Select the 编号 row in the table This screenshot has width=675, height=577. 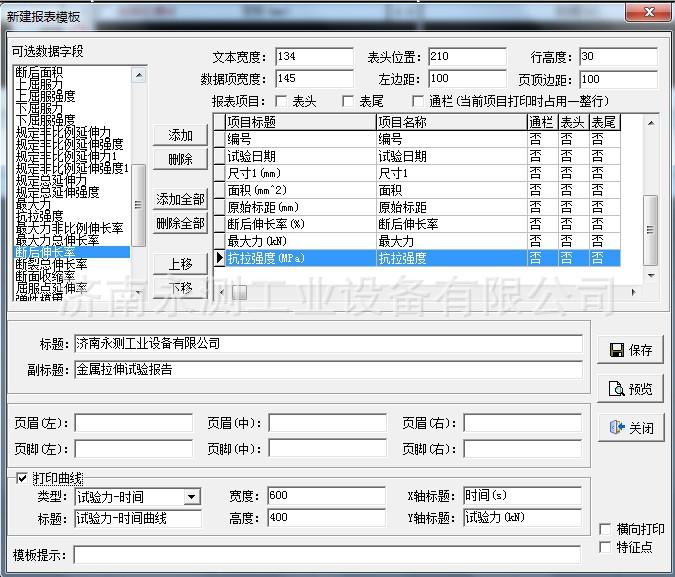click(417, 139)
